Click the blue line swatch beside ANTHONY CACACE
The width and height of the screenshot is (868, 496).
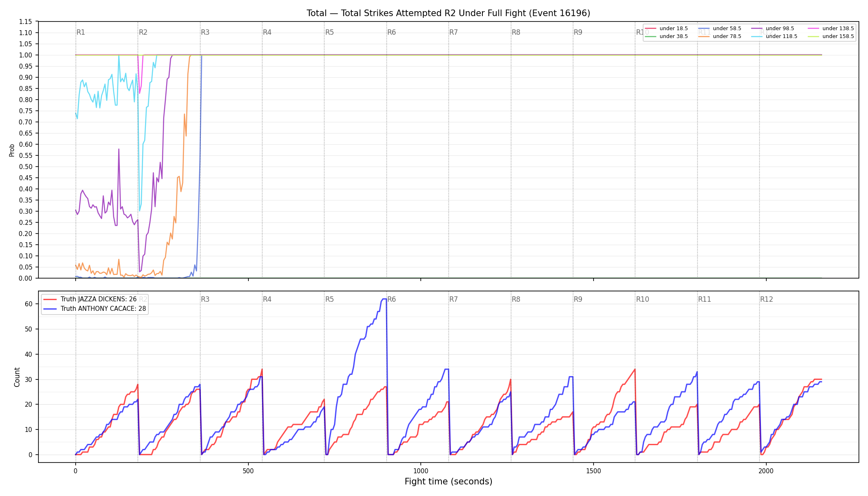pyautogui.click(x=50, y=309)
